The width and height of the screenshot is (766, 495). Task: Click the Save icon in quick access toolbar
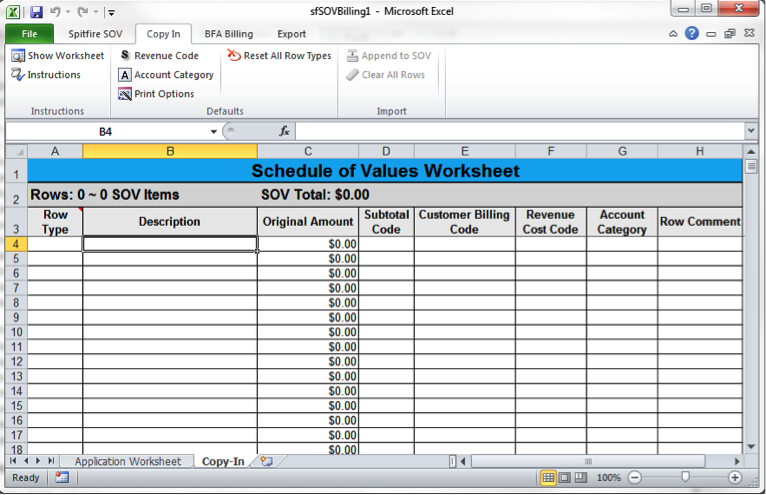(x=37, y=12)
